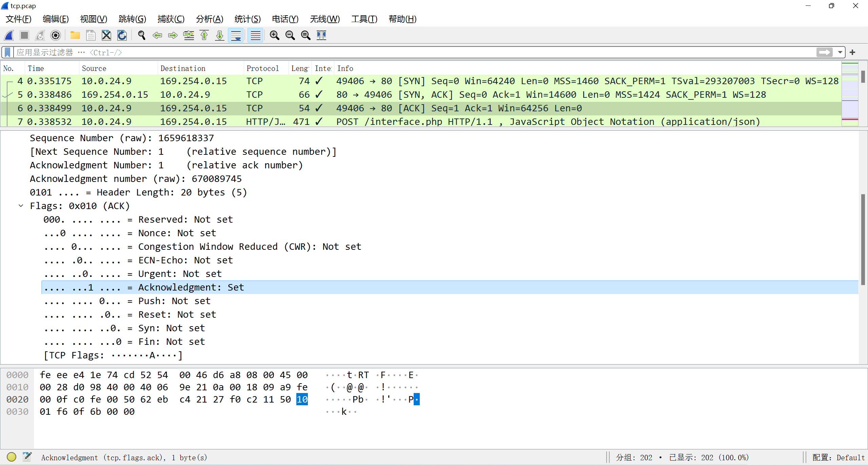Click hex offset row 0030

tap(17, 412)
